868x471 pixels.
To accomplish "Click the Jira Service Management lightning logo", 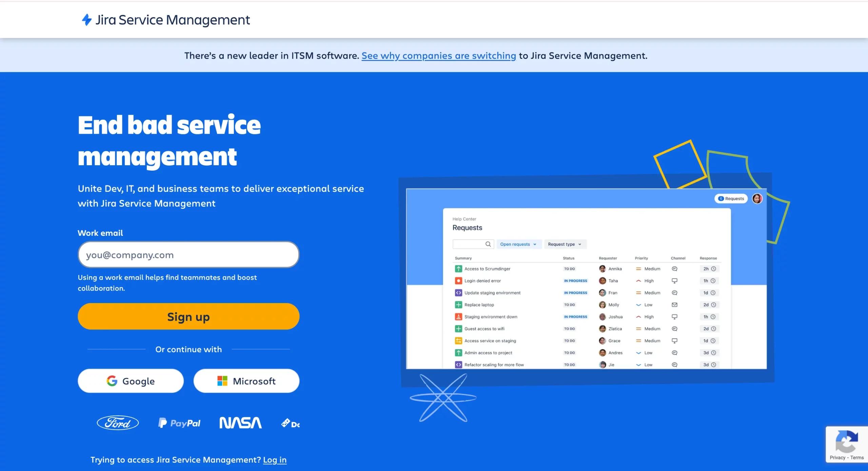I will pyautogui.click(x=87, y=20).
